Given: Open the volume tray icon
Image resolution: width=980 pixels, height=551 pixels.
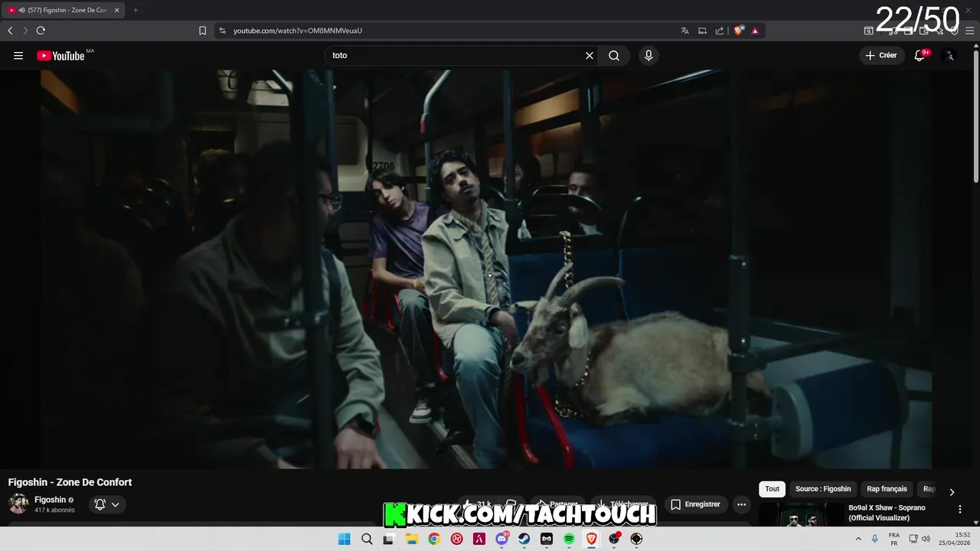Looking at the screenshot, I should pyautogui.click(x=926, y=539).
